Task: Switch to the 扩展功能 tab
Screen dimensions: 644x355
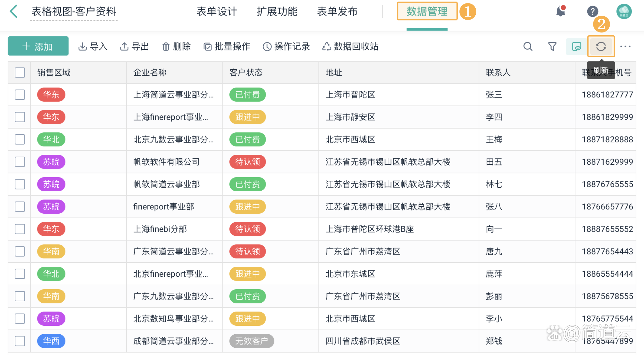Action: 277,12
